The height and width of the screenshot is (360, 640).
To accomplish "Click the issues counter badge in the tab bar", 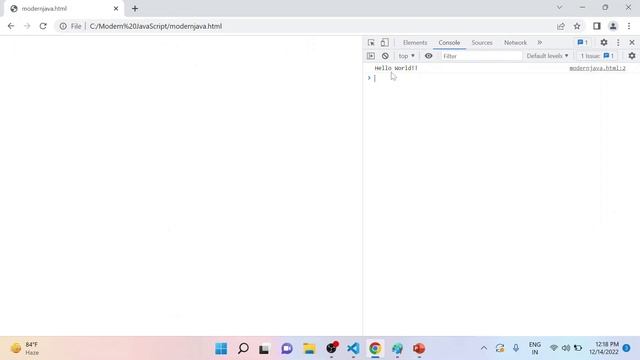I will [582, 42].
